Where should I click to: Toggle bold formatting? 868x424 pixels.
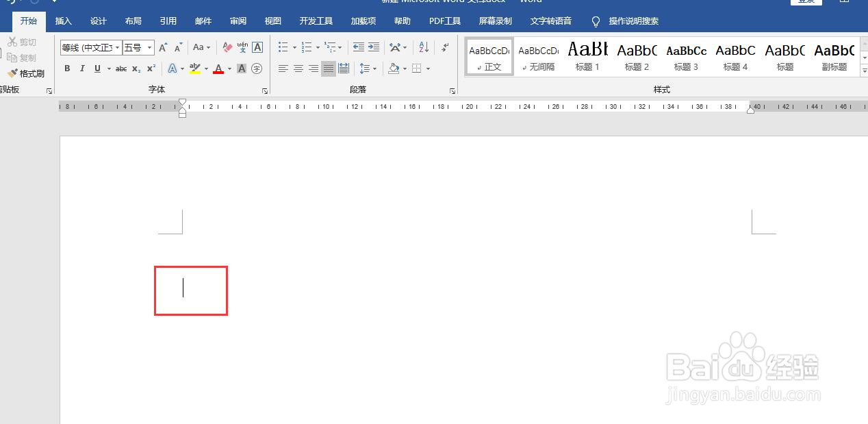[x=67, y=68]
